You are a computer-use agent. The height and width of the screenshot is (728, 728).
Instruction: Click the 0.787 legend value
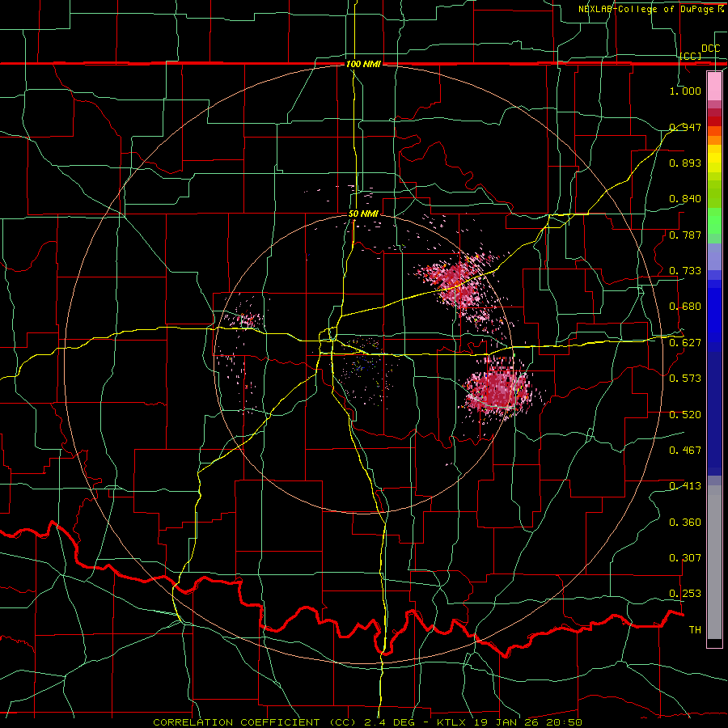685,235
